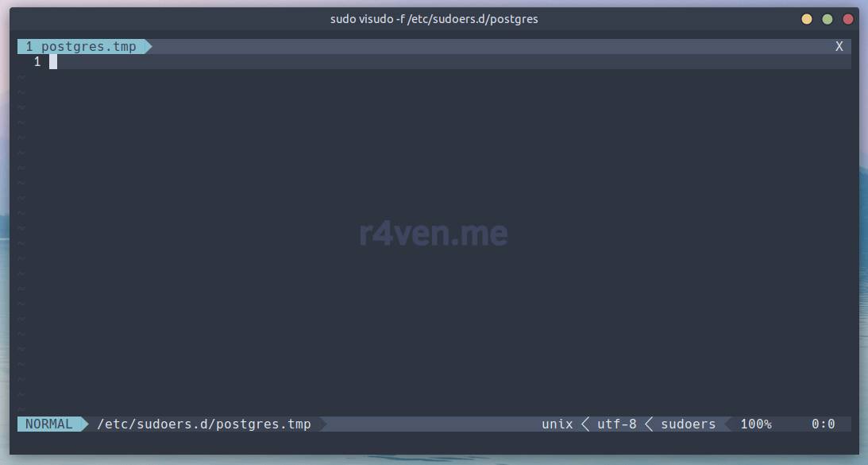This screenshot has width=868, height=465.
Task: Select the postgres.tmp tab
Action: (81, 47)
